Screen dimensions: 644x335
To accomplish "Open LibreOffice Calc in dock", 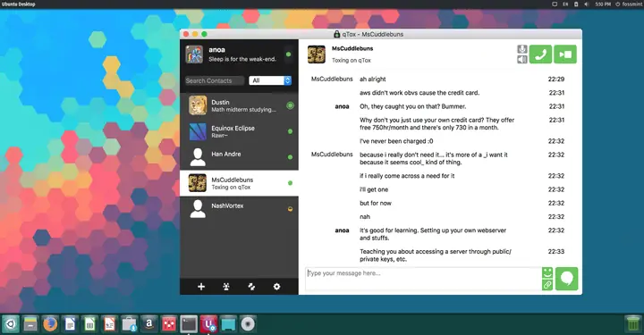I will point(89,324).
